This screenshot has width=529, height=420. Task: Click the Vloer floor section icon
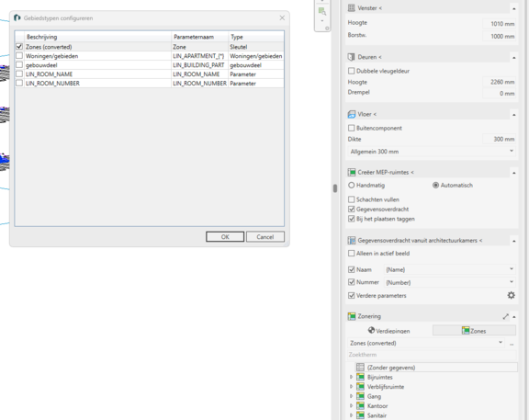[x=352, y=115]
